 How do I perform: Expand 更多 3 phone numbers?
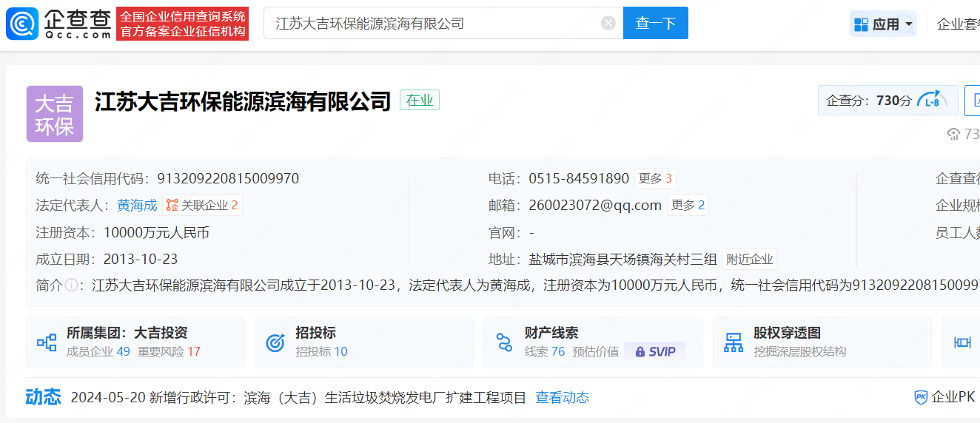[x=655, y=179]
